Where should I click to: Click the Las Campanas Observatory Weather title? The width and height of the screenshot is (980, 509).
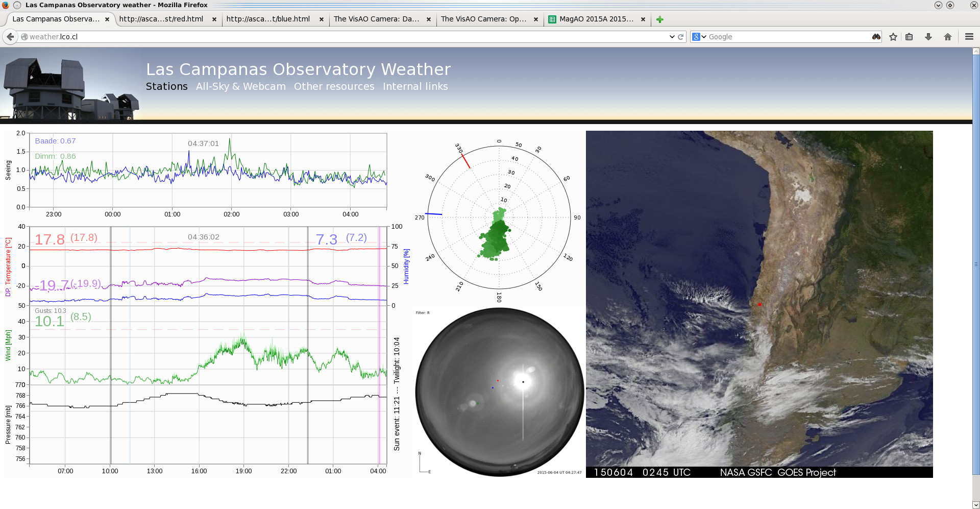299,69
